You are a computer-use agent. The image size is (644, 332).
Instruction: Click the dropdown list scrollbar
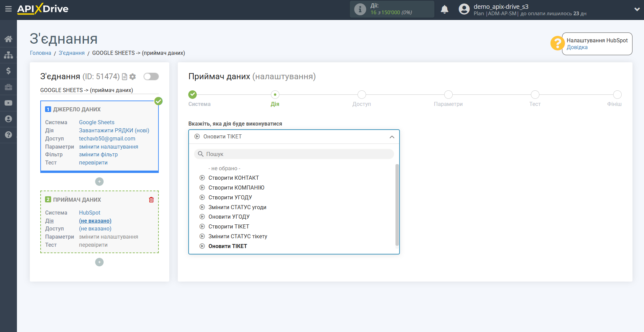pyautogui.click(x=397, y=205)
